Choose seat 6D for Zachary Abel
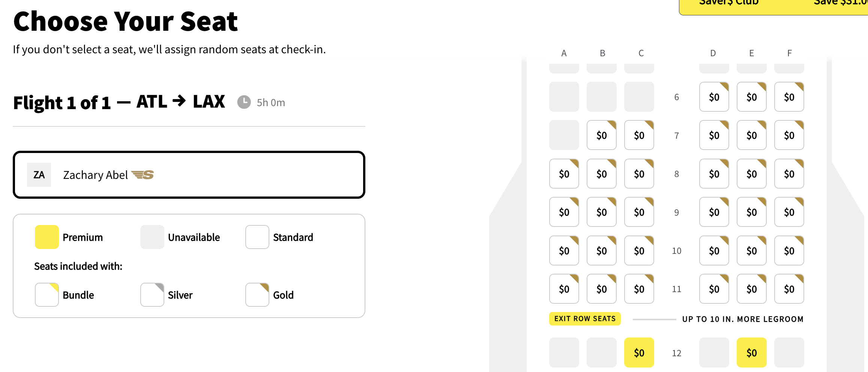This screenshot has height=372, width=868. click(713, 97)
